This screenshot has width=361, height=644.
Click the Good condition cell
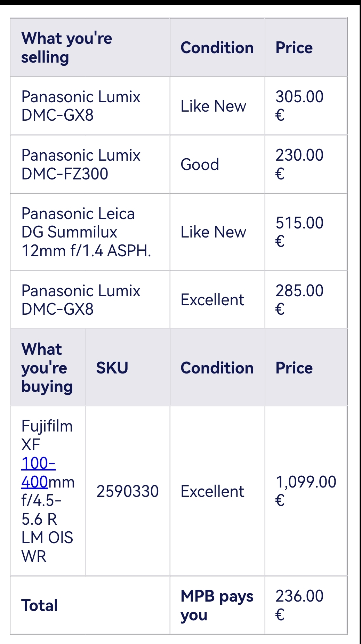pos(217,164)
